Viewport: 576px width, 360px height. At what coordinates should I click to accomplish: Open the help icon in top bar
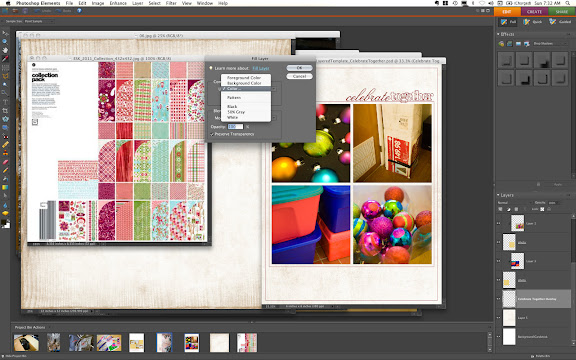[x=79, y=11]
